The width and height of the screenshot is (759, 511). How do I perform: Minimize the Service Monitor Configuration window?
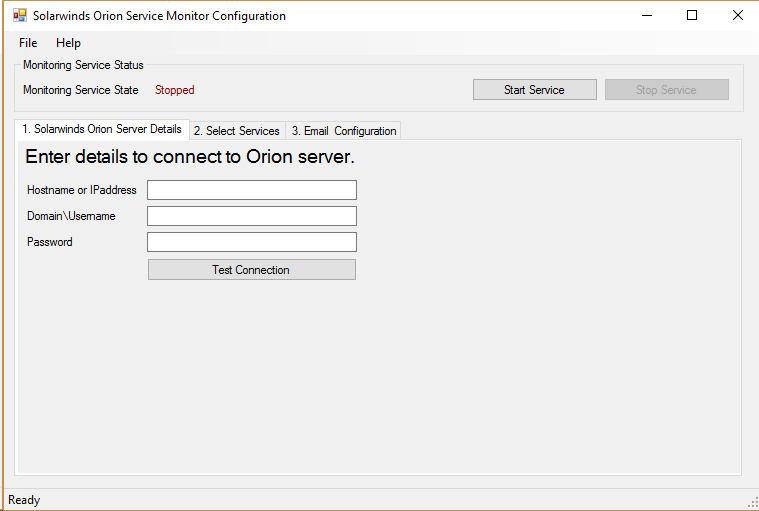647,15
